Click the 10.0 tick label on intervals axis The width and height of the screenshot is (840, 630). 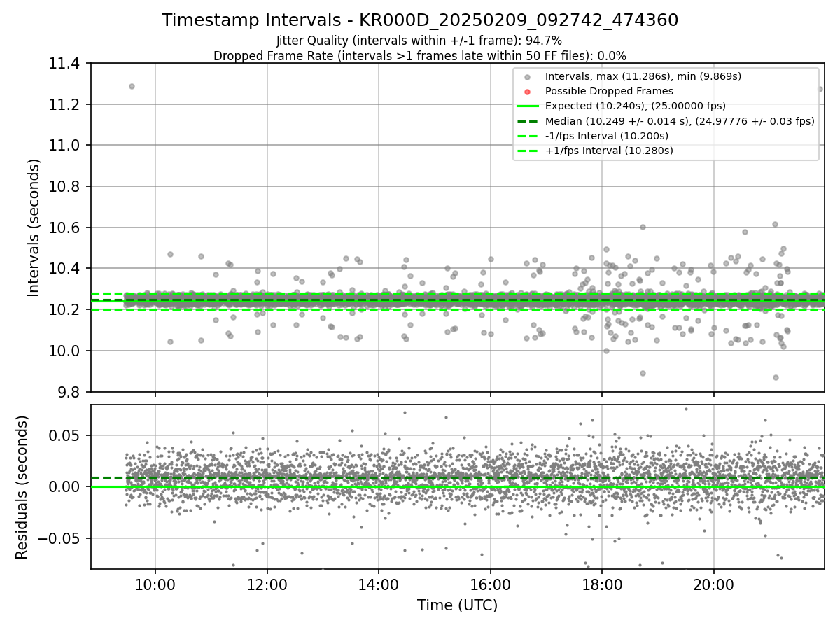66,351
